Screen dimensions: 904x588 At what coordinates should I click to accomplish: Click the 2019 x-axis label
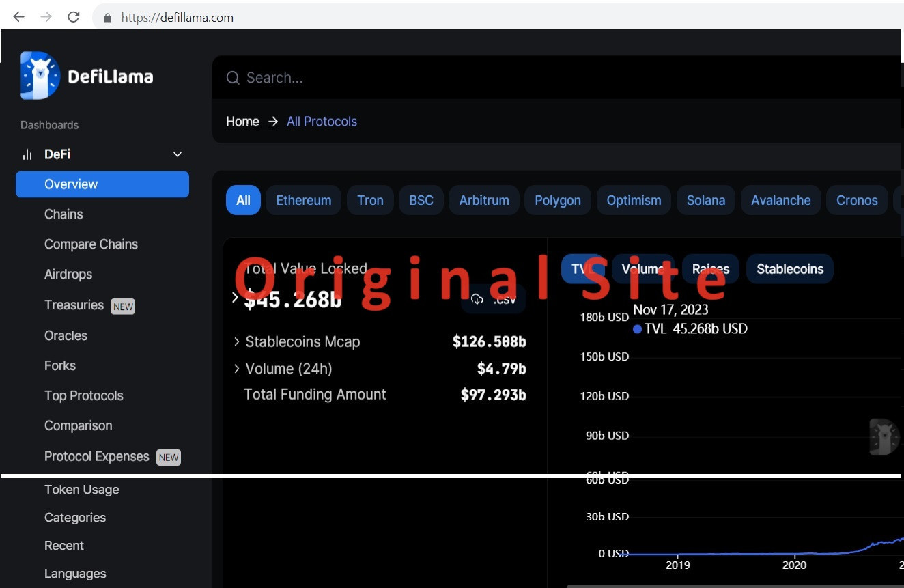(x=677, y=565)
